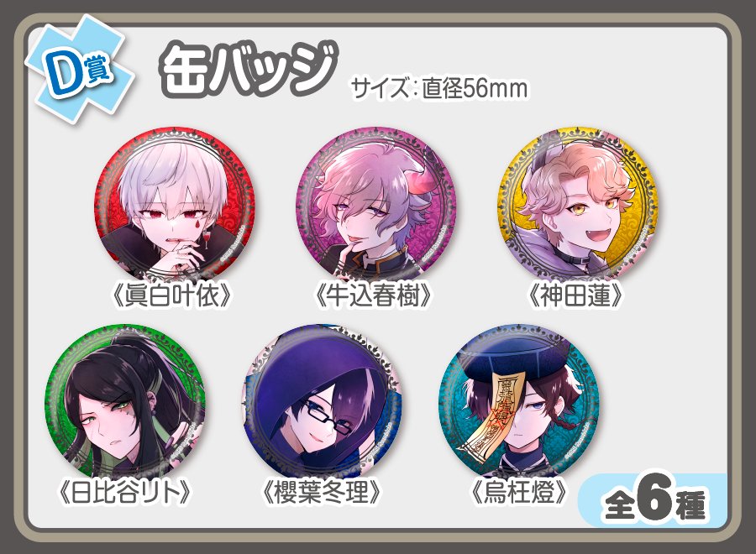756x554 pixels.
Task: Click the 眞白叶依 badge image
Action: coord(175,206)
